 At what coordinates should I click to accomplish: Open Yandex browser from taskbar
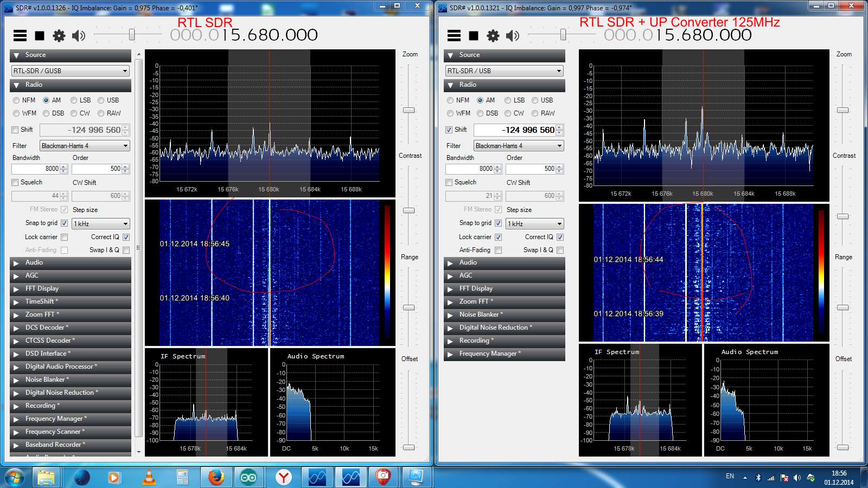283,478
